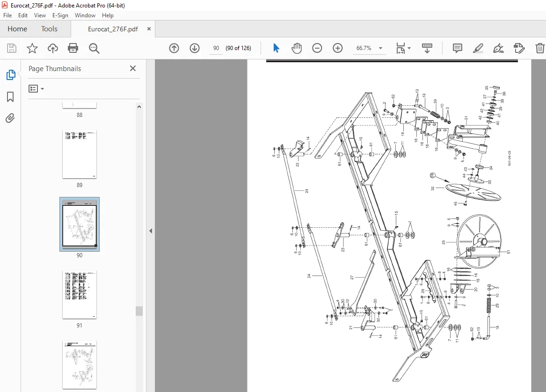
Task: Collapse the navigation pane with arrow
Action: click(x=151, y=231)
